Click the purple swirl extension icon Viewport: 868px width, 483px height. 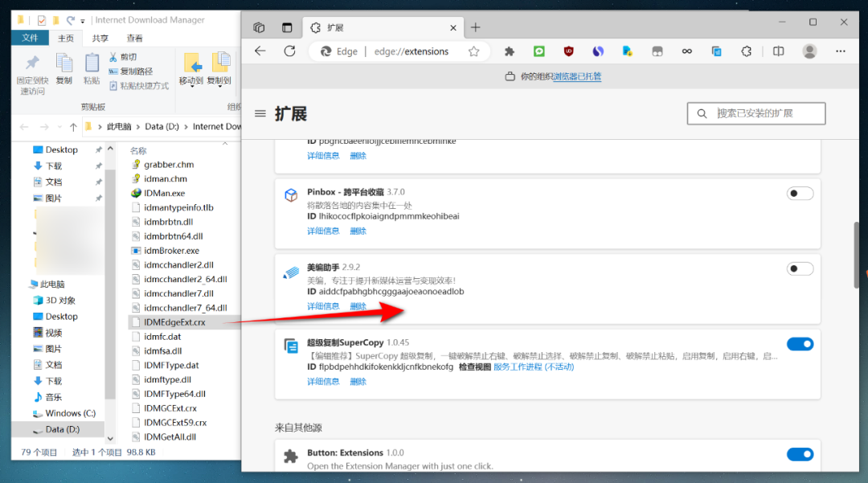pos(599,51)
